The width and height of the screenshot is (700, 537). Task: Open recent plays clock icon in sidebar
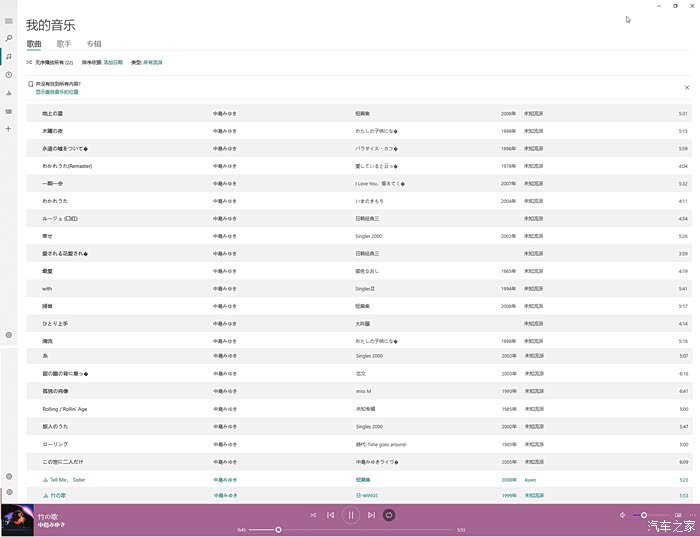pyautogui.click(x=9, y=74)
